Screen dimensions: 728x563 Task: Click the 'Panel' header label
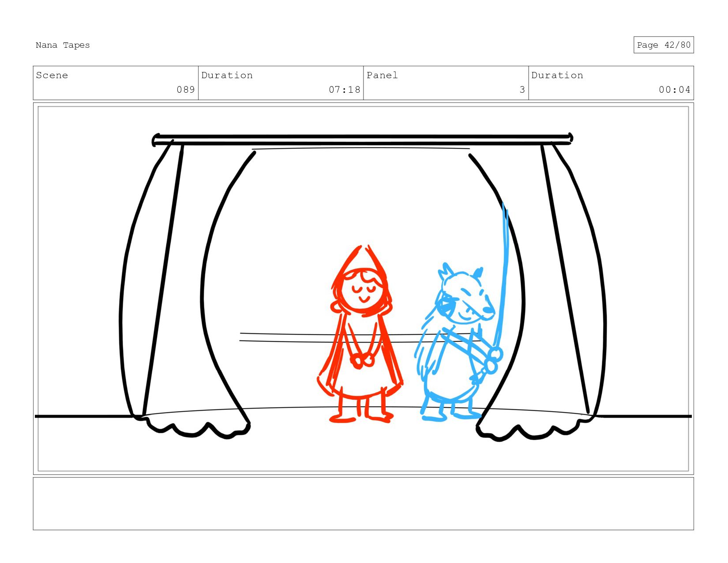[382, 75]
